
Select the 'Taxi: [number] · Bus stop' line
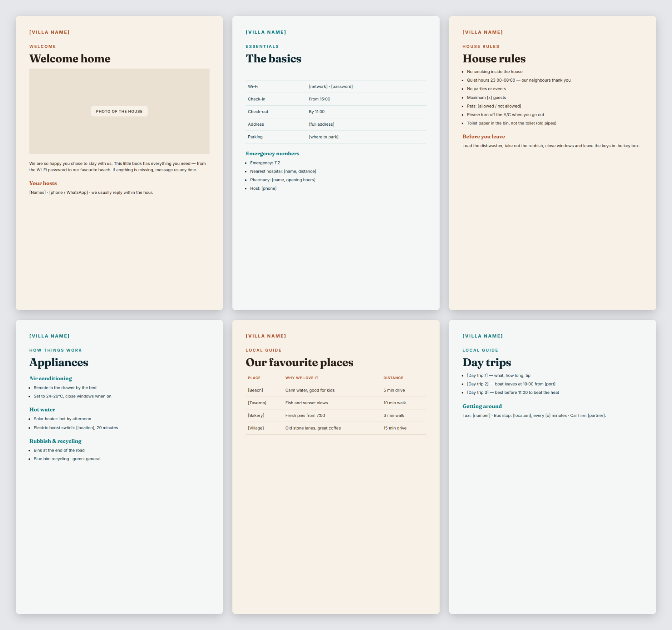click(x=534, y=415)
